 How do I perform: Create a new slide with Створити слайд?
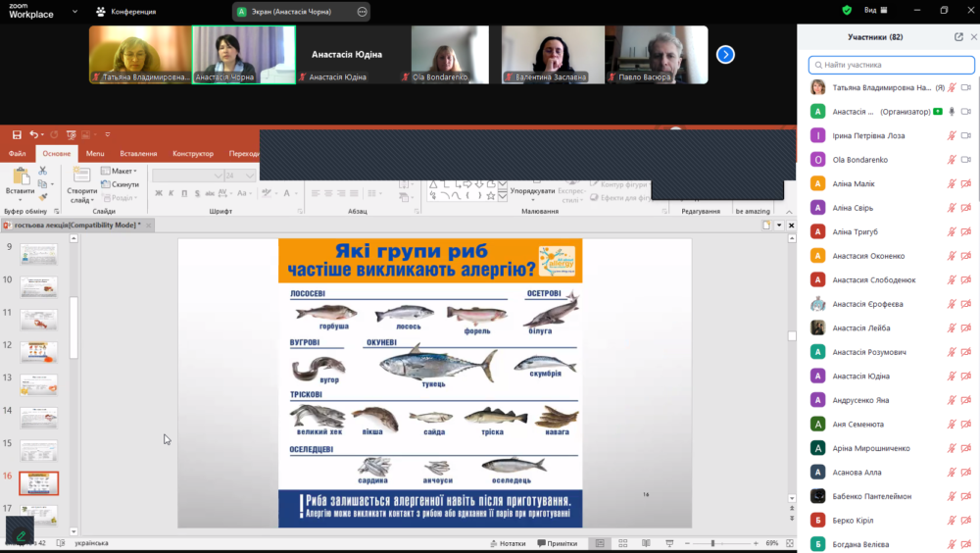click(x=82, y=185)
